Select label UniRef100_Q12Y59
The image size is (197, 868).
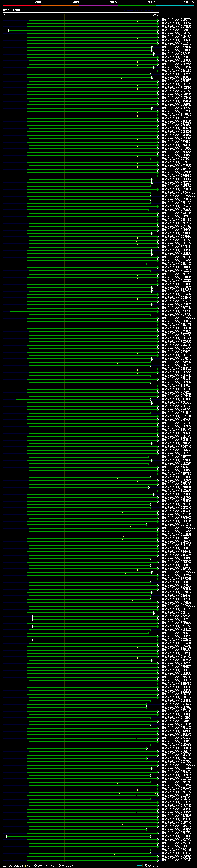coord(176,91)
